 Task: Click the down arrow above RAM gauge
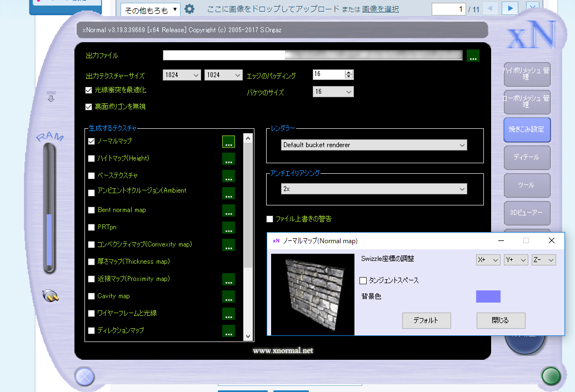pos(51,97)
